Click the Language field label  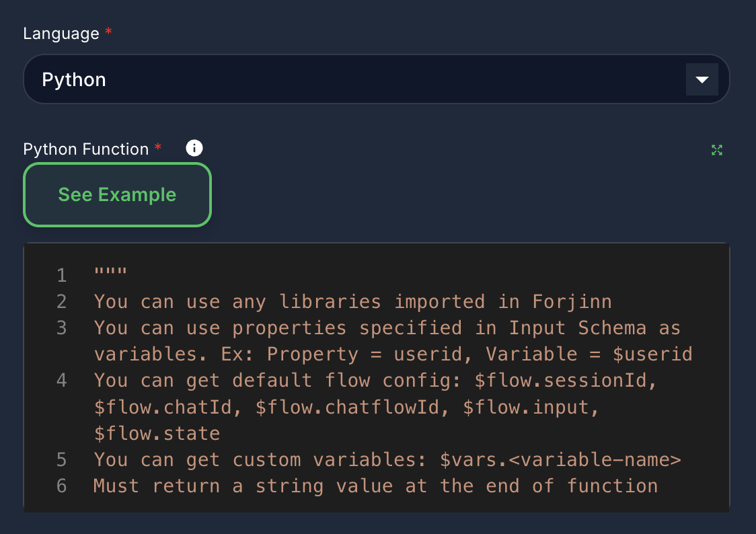(x=60, y=32)
